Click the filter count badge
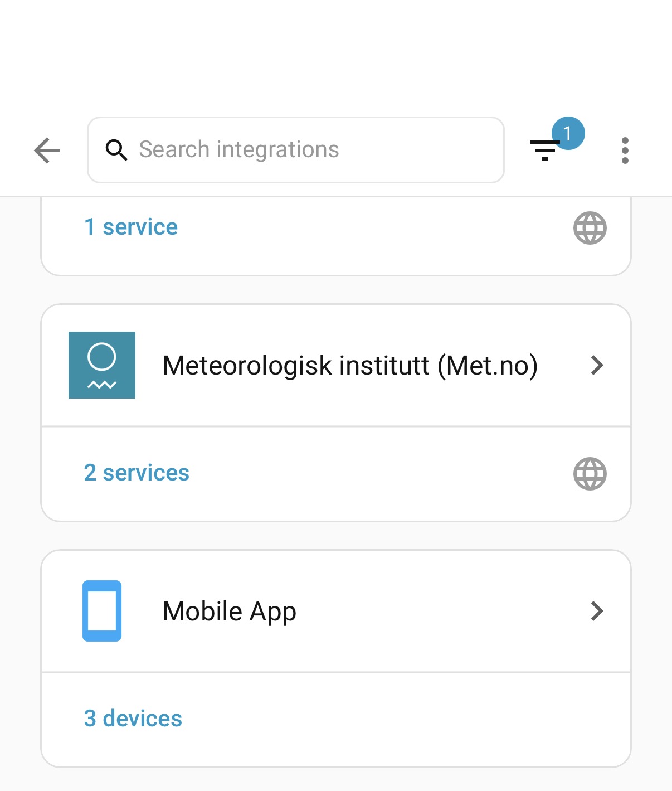The height and width of the screenshot is (791, 672). (568, 133)
